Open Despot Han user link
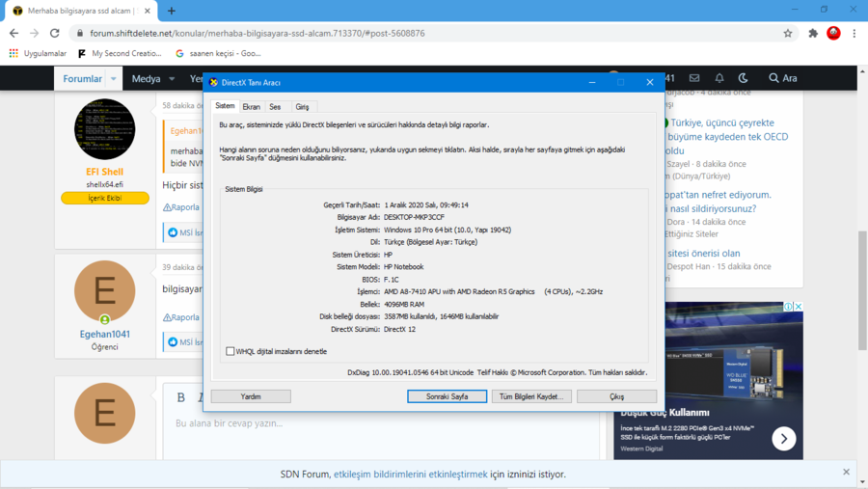 (688, 266)
